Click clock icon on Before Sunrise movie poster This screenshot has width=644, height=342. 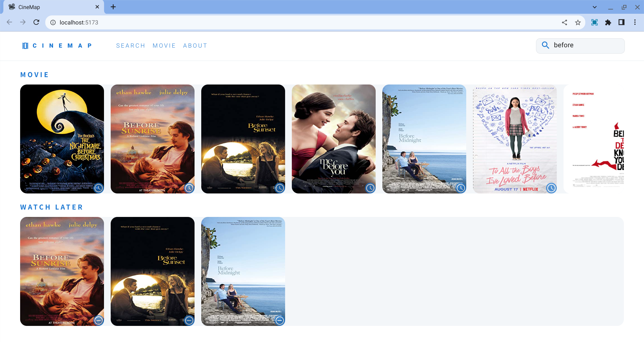pos(189,188)
